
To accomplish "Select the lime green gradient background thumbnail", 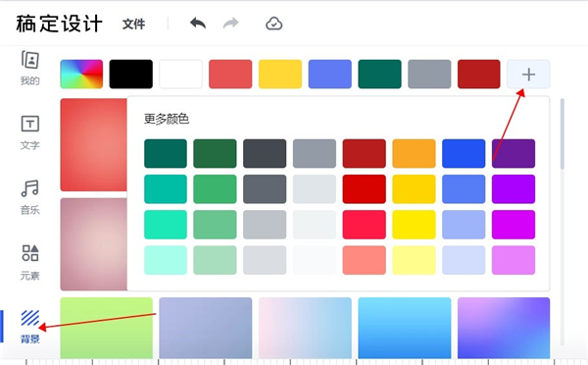I will (107, 328).
